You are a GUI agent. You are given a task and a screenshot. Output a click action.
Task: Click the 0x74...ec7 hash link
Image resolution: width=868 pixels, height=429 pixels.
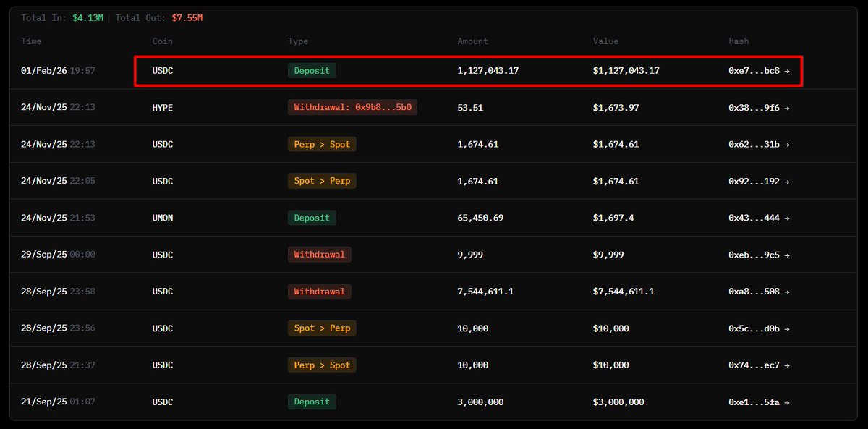point(759,365)
